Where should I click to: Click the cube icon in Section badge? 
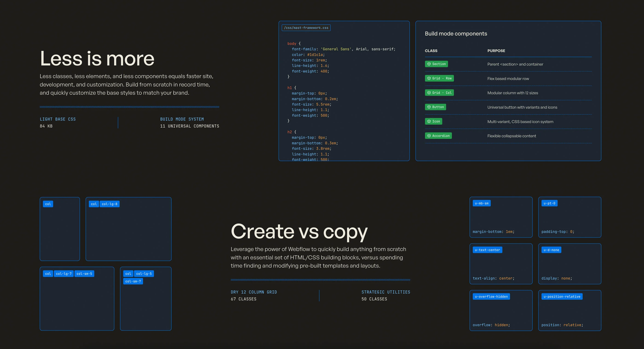(x=429, y=64)
